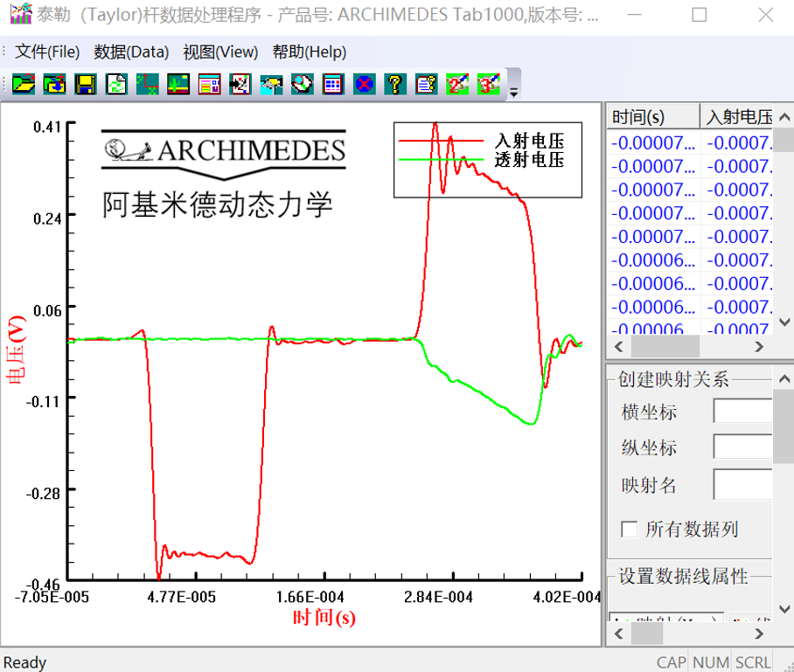Click the 横坐标 input field

(x=742, y=411)
